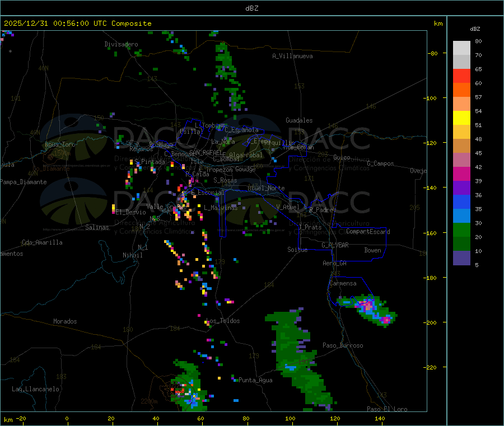Select the 'Agua_Toro' location label
The image size is (504, 426).
[x=60, y=144]
